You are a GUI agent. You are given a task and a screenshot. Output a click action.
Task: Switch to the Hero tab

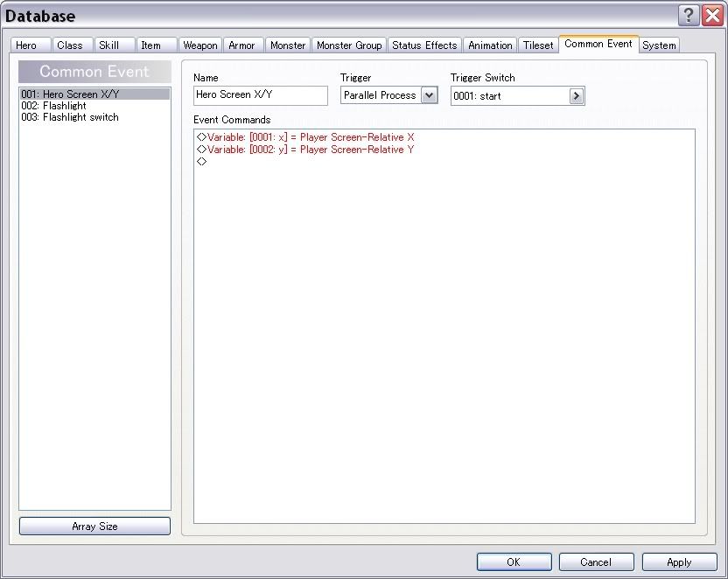tap(26, 45)
